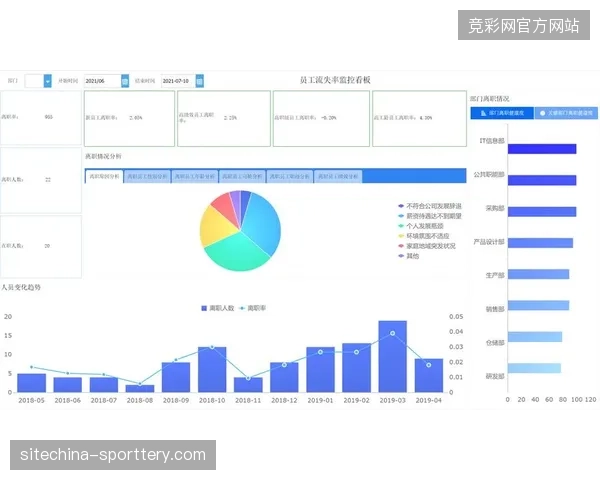Screen dimensions: 600x480
Task: Switch to the fourth 离职员工 analysis tab
Action: pyautogui.click(x=242, y=176)
